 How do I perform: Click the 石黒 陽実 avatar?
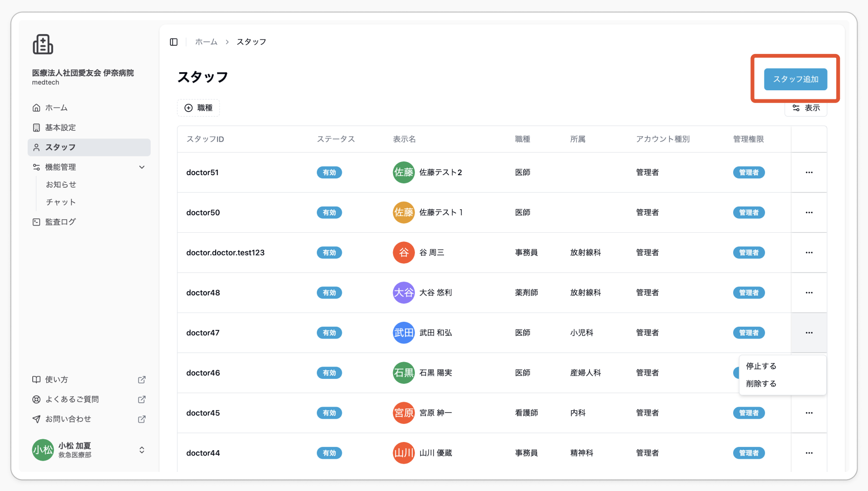point(404,373)
